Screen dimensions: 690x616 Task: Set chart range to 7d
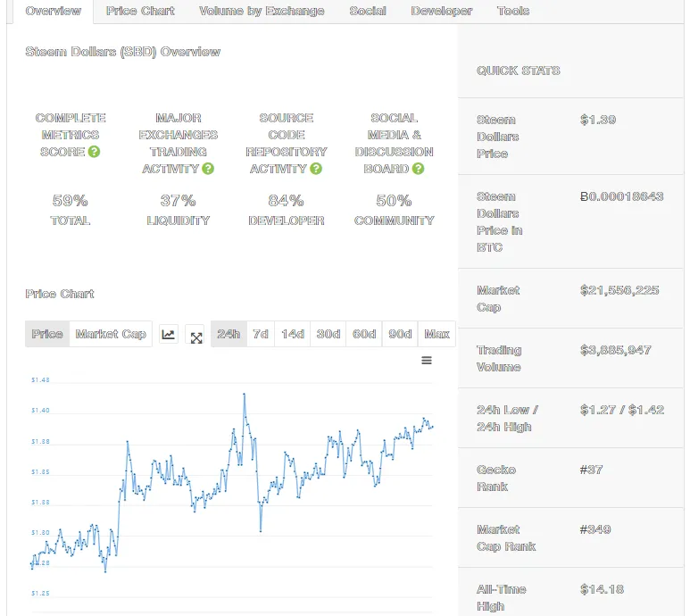pyautogui.click(x=261, y=334)
